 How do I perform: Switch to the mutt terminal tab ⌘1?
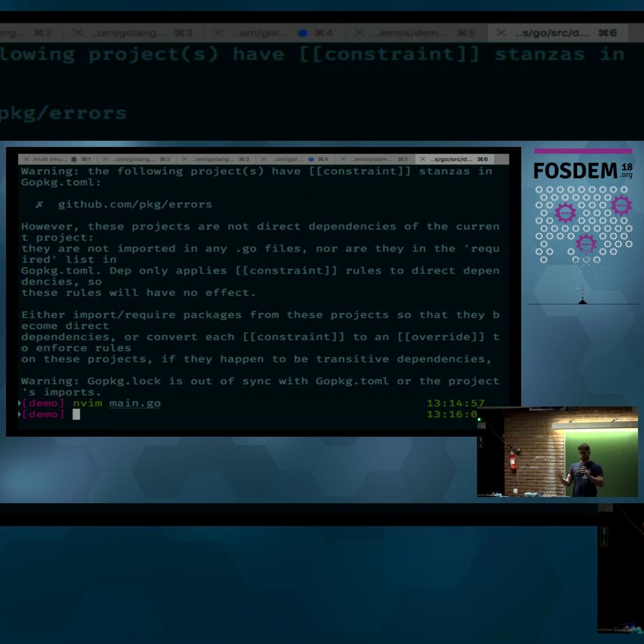57,159
